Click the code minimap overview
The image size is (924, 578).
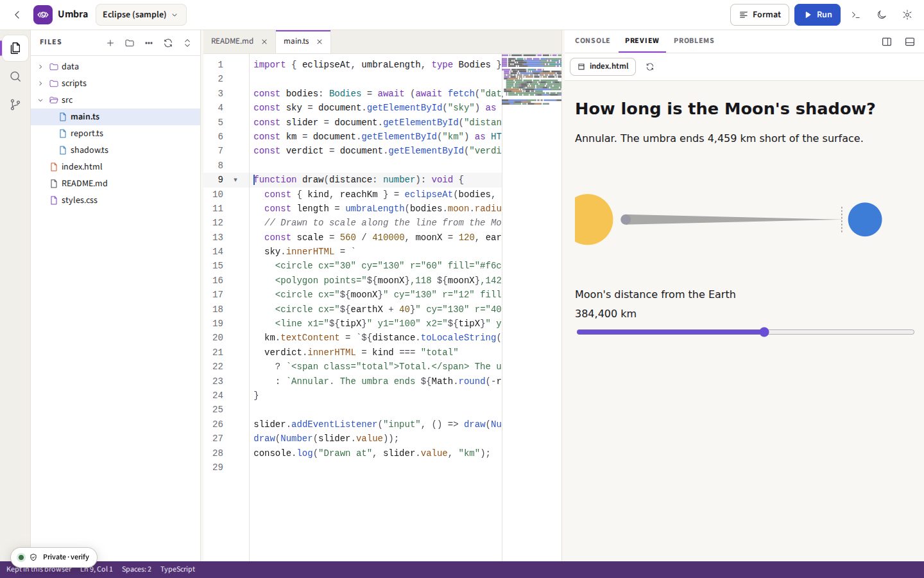tap(532, 80)
